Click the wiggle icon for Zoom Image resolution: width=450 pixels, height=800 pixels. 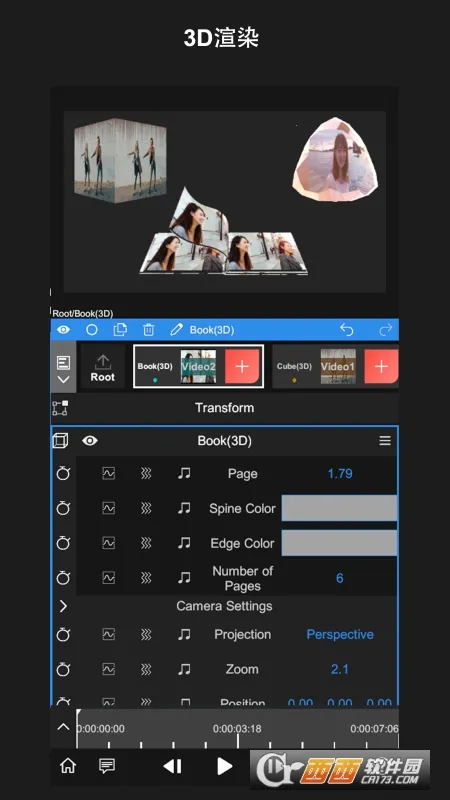point(146,669)
